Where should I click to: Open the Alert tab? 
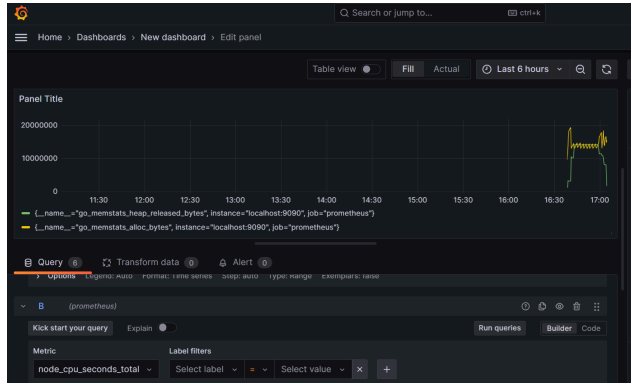(x=245, y=263)
